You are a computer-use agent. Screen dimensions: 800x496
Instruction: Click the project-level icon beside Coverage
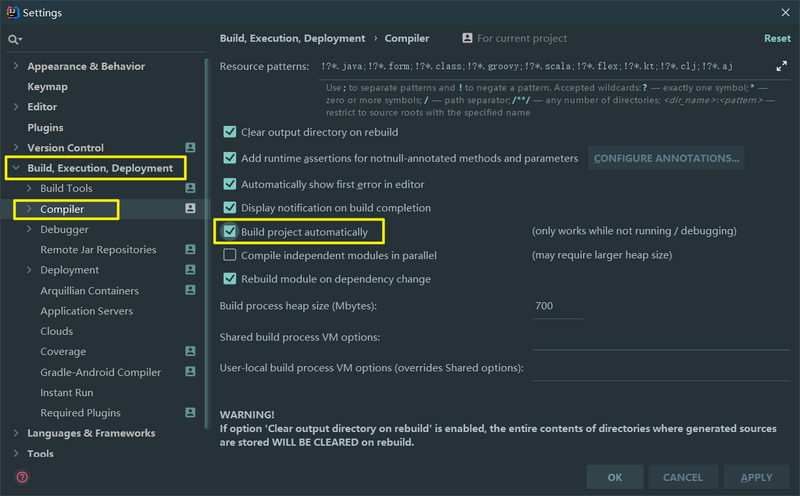190,352
